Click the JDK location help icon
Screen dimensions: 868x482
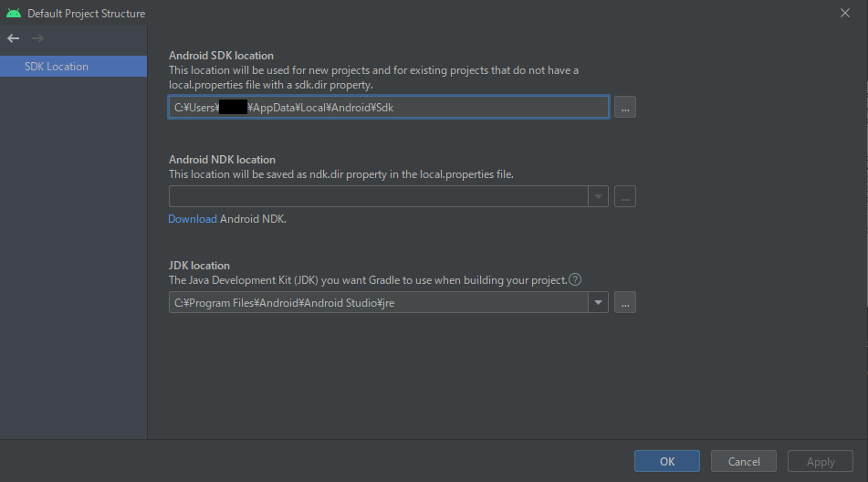coord(575,279)
